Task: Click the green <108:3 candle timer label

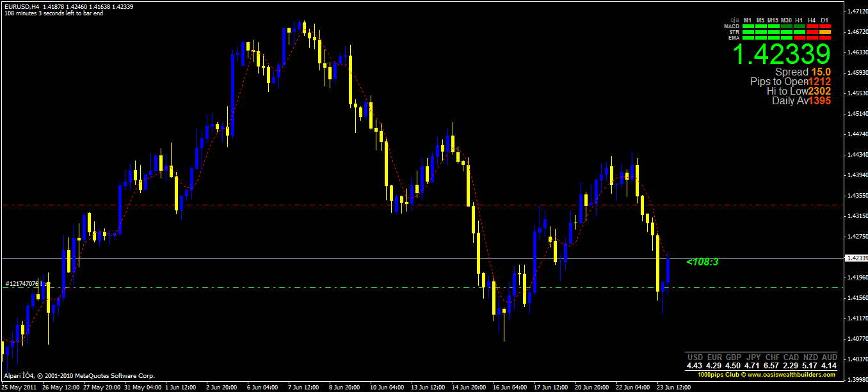Action: point(702,262)
